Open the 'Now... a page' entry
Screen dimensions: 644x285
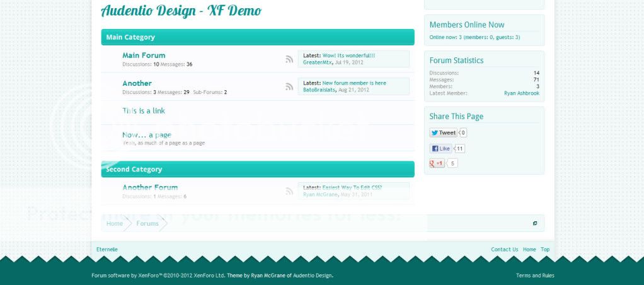(147, 135)
